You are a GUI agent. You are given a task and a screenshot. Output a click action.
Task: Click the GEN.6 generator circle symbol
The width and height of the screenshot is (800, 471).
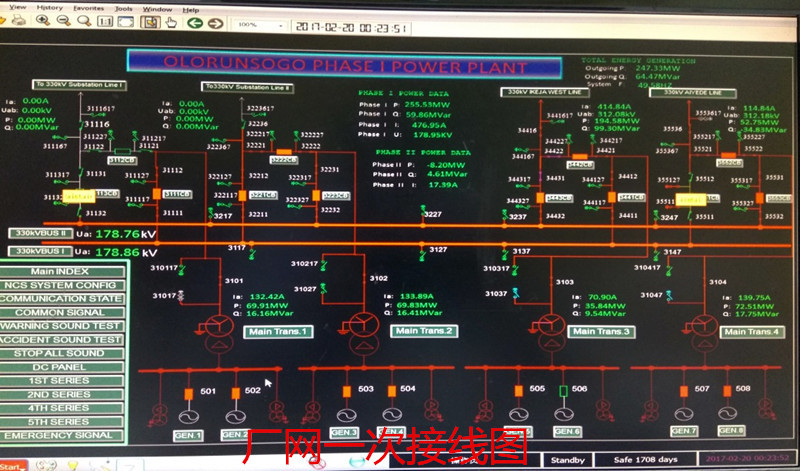click(x=564, y=414)
